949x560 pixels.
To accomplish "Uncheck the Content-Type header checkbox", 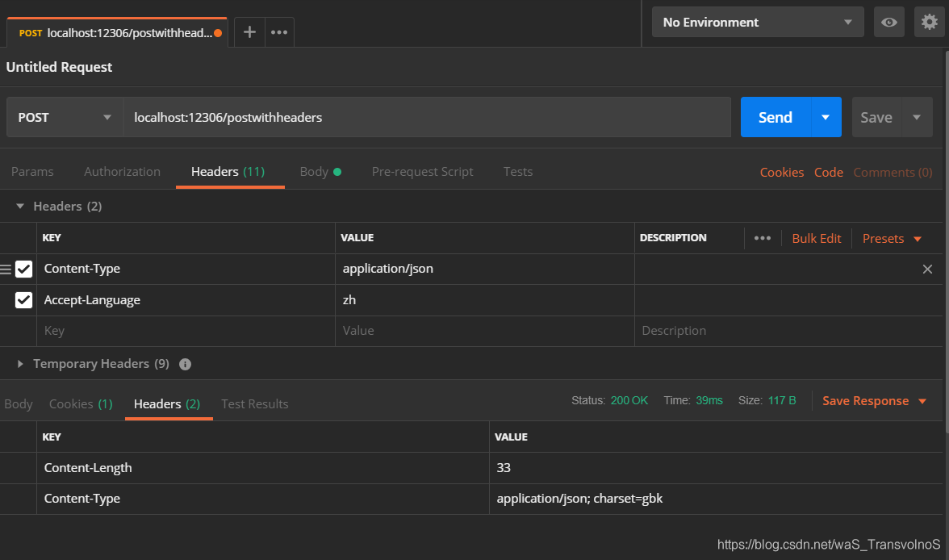I will click(x=23, y=269).
